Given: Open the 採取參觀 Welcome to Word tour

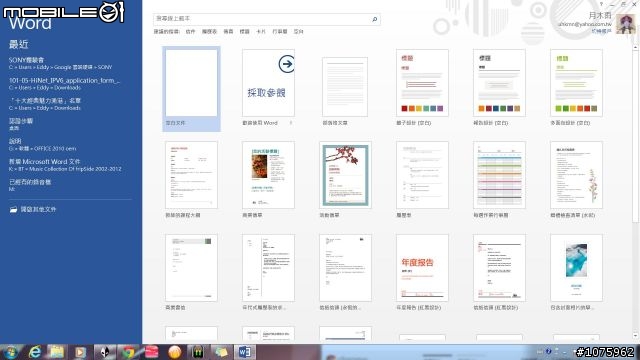Looking at the screenshot, I should 268,83.
